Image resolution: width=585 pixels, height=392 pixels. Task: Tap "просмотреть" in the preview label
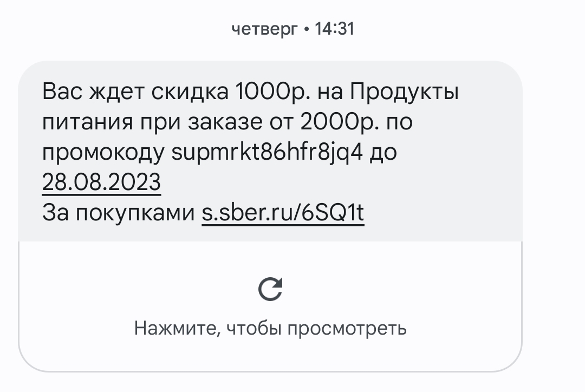[347, 328]
